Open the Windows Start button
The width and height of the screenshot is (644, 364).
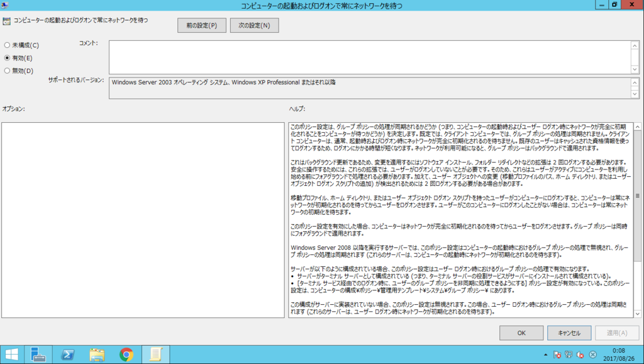click(12, 354)
